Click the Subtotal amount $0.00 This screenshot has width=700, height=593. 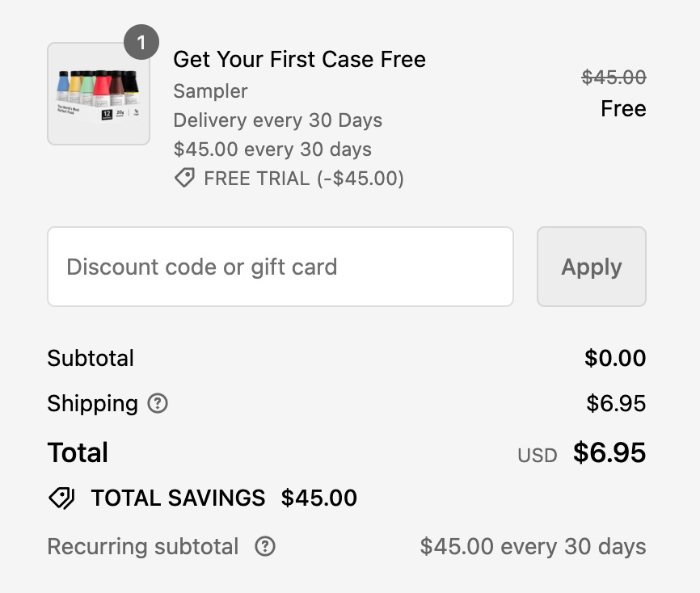click(x=615, y=358)
